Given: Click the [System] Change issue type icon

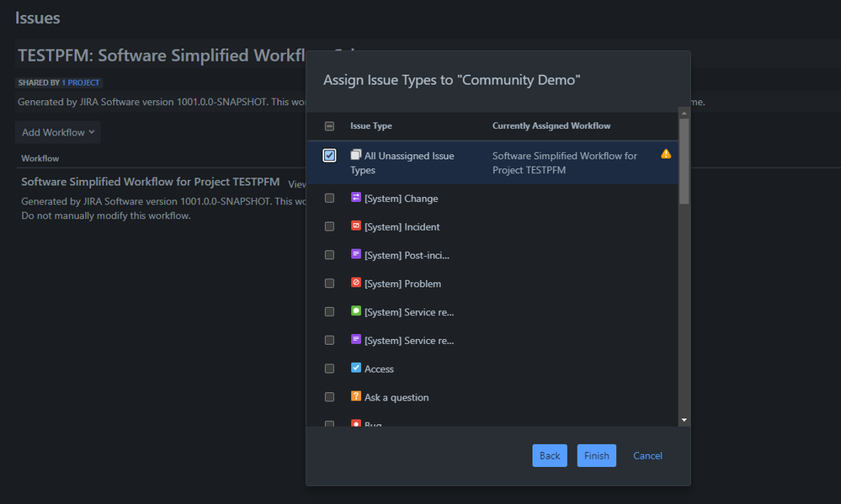Looking at the screenshot, I should 354,198.
